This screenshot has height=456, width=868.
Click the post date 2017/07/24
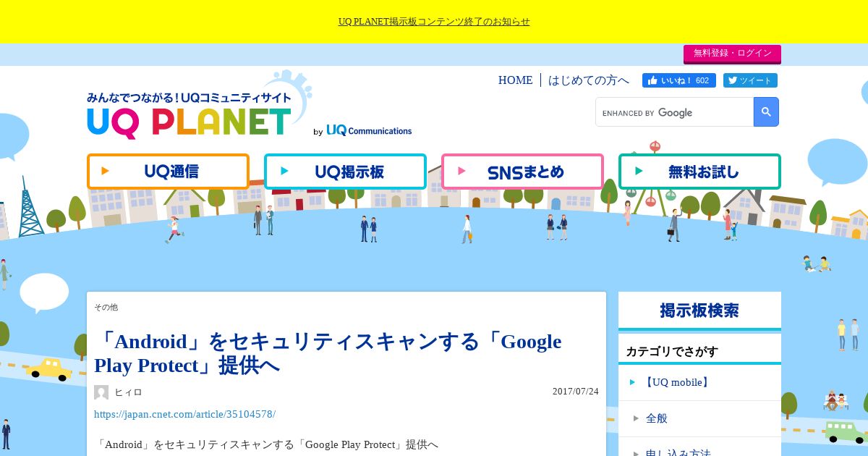(x=576, y=392)
